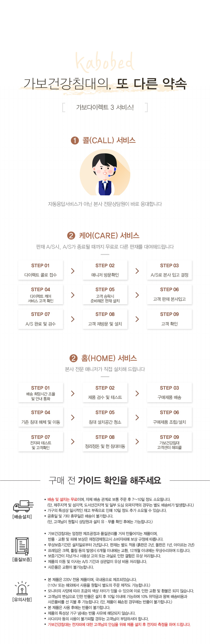
Task: Select HOME STEP 09 고객센터 해피콜 box
Action: click(x=169, y=442)
